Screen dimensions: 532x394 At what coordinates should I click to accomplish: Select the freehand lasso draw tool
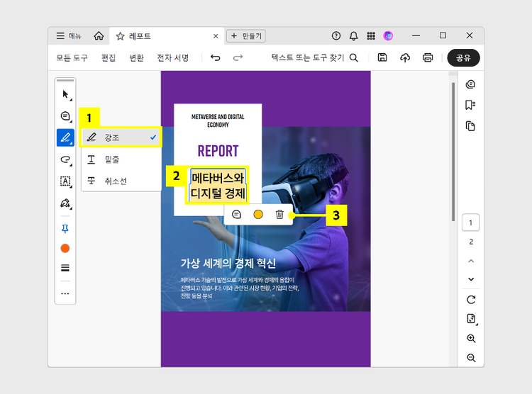pos(65,159)
